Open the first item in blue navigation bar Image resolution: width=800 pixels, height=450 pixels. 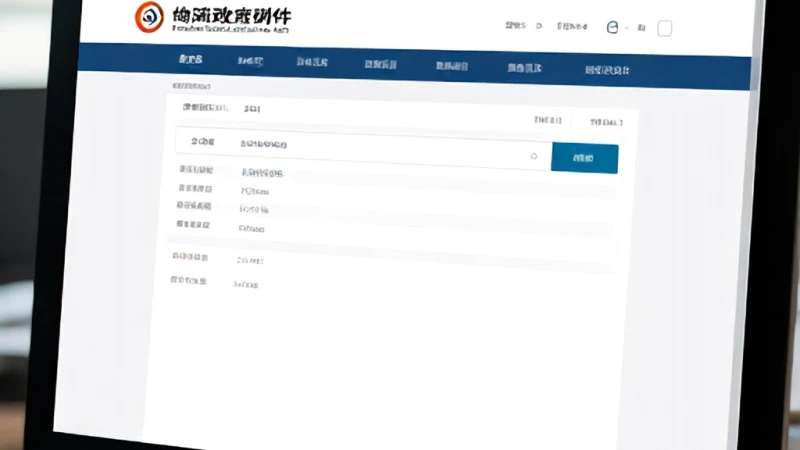[x=190, y=59]
